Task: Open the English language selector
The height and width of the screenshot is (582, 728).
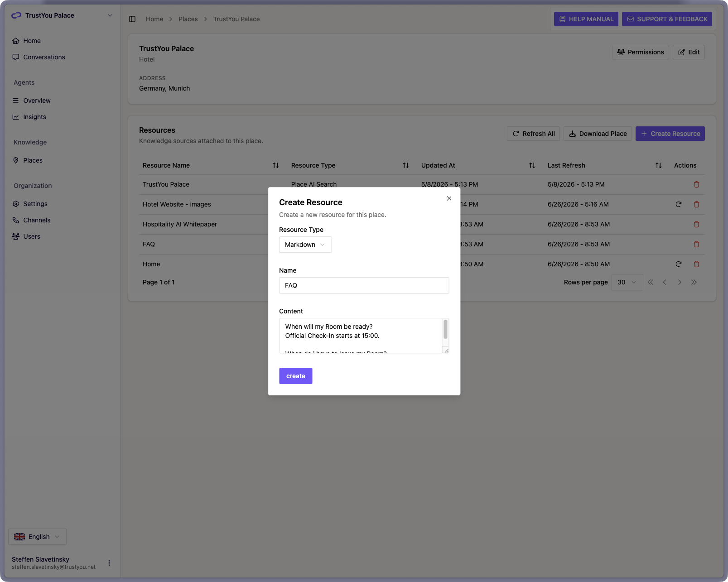Action: pyautogui.click(x=37, y=537)
